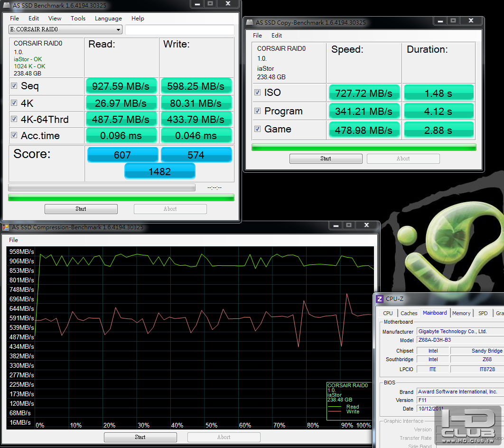The width and height of the screenshot is (504, 448).
Task: Uncheck the 4K test checkbox
Action: click(14, 103)
